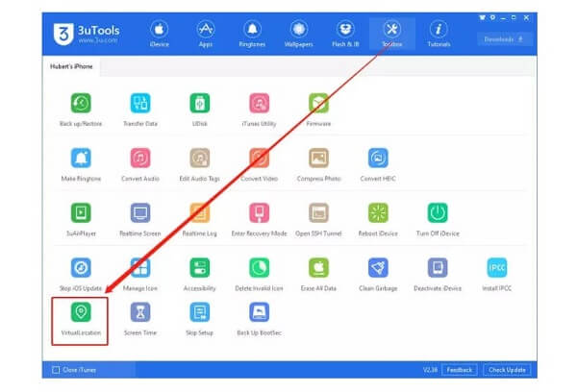Select the Toolbox section
This screenshot has width=577, height=392.
(392, 34)
